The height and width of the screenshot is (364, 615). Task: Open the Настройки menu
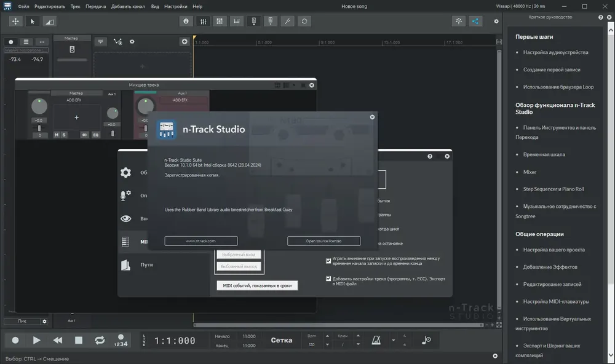176,6
